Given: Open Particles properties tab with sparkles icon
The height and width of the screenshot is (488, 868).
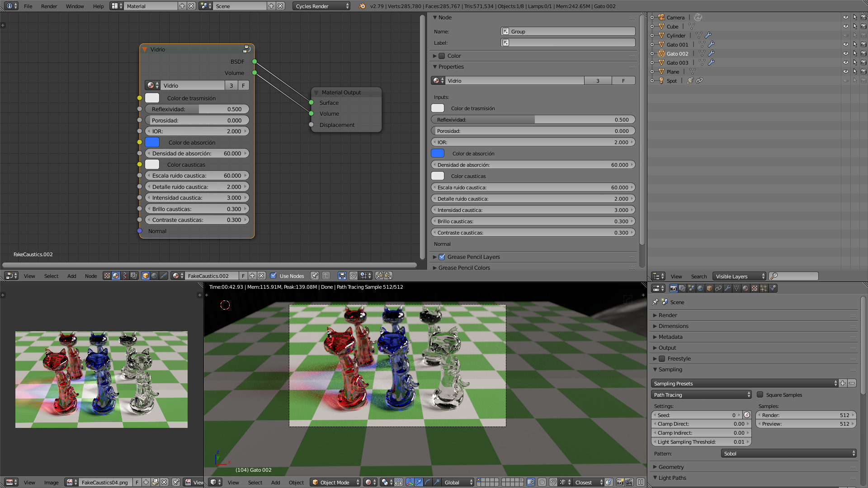Looking at the screenshot, I should coord(764,288).
